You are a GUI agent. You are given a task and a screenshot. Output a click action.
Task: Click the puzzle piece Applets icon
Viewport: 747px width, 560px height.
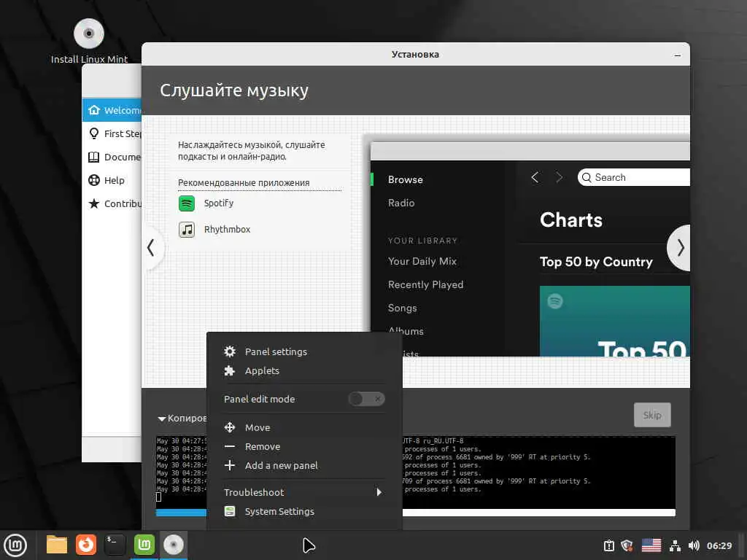click(230, 370)
